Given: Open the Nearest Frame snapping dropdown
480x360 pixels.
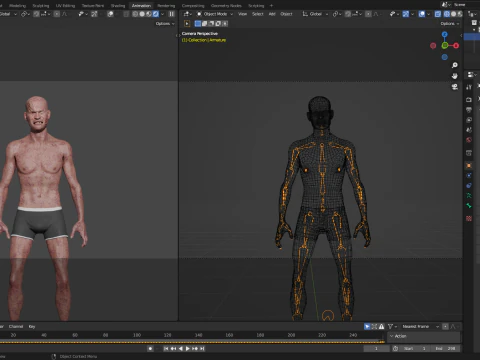Looking at the screenshot, I should (x=420, y=327).
